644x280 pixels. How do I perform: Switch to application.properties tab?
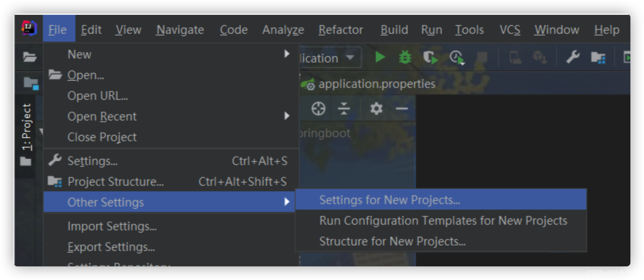(x=368, y=84)
